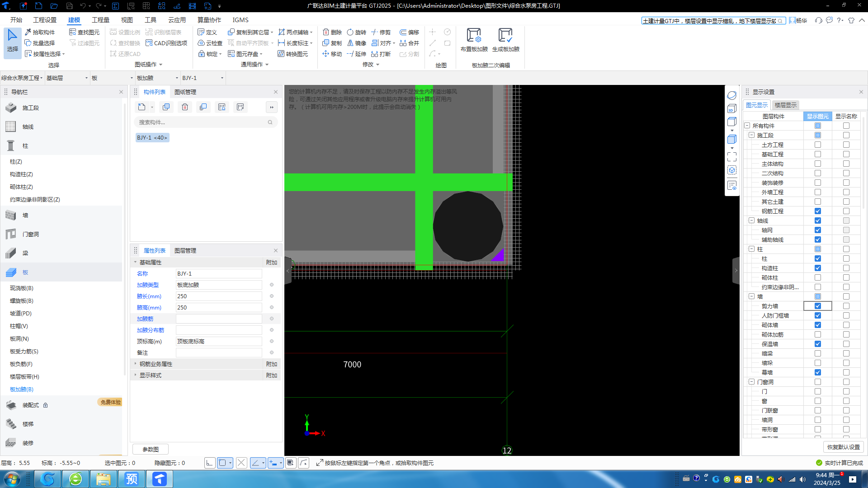Open the 基础层 floor dropdown

[x=67, y=78]
